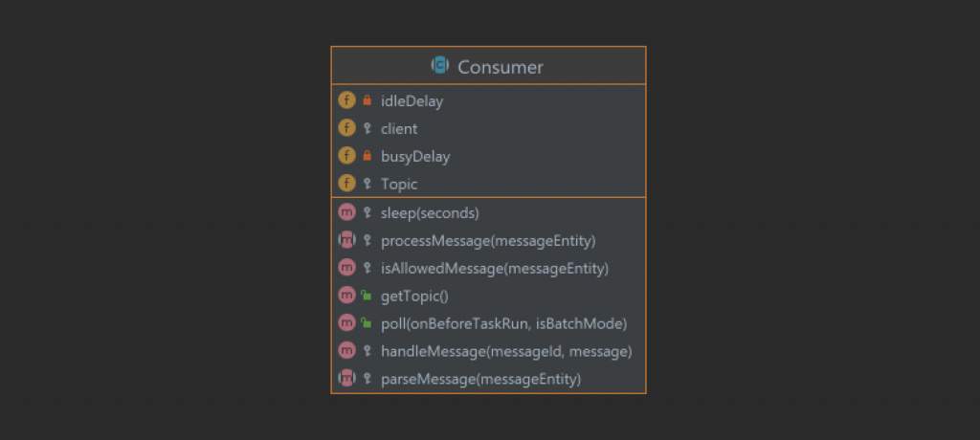Click the public visibility icon beside getTopic()
Image resolution: width=980 pixels, height=440 pixels.
[x=367, y=296]
